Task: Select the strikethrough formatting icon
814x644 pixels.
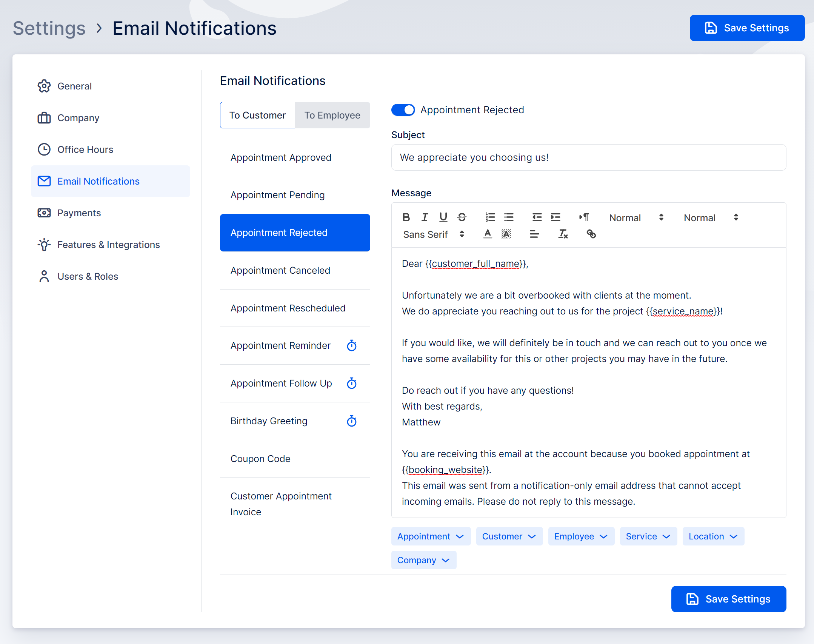Action: pyautogui.click(x=462, y=217)
